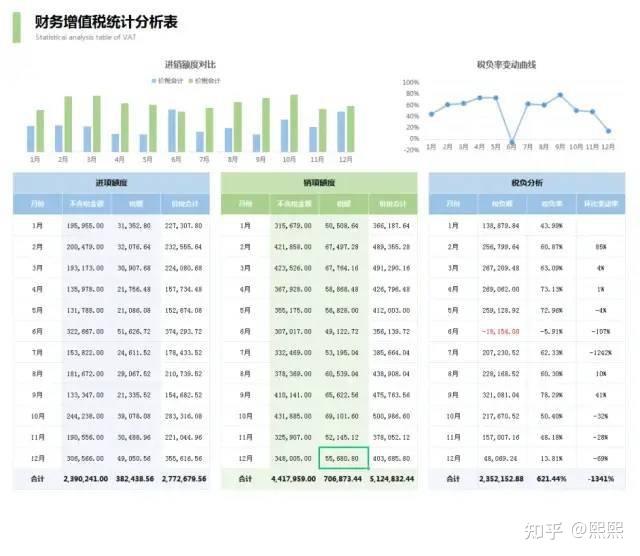The height and width of the screenshot is (556, 640).
Task: Click the blue bar for 6月
Action: pyautogui.click(x=172, y=131)
